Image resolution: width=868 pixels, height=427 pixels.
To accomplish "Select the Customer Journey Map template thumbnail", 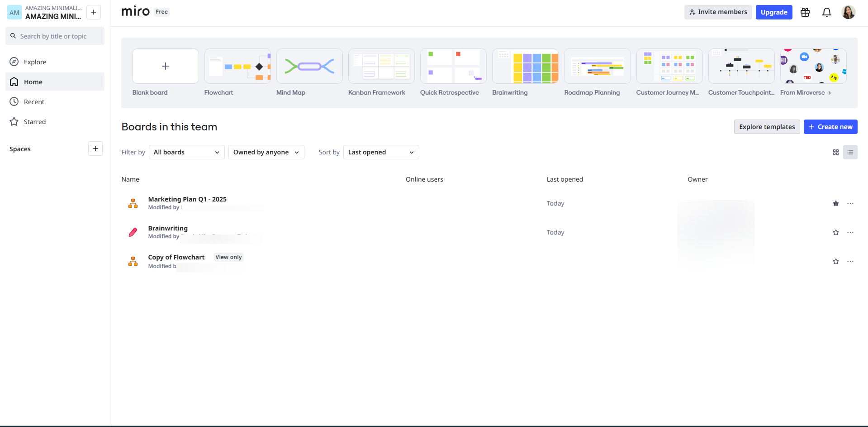I will [669, 66].
